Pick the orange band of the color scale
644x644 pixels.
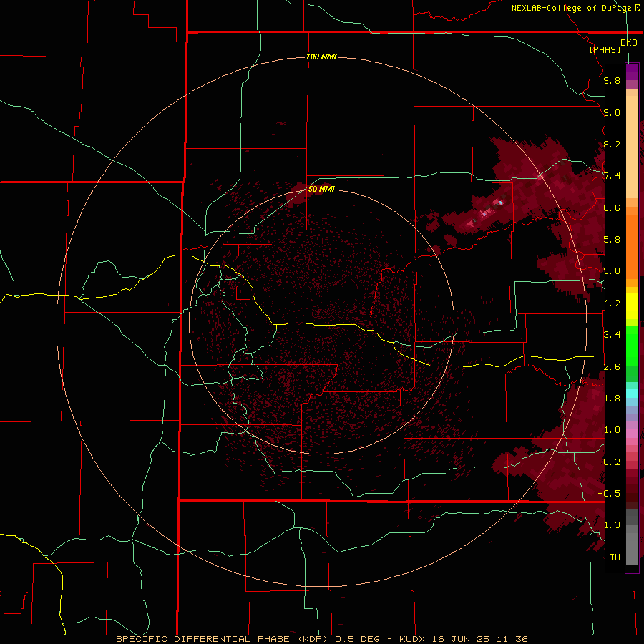click(x=632, y=246)
